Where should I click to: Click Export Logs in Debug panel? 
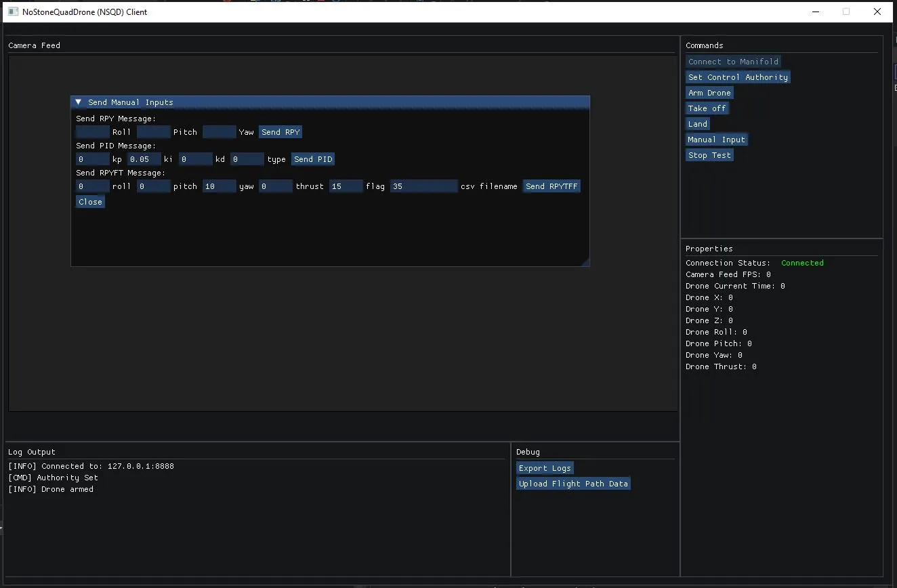point(545,468)
